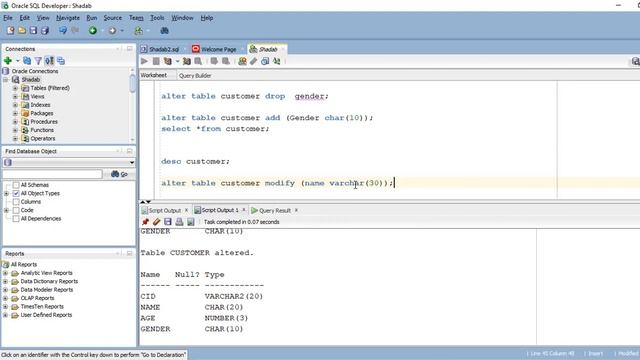Open the Navigate menu
The height and width of the screenshot is (360, 640).
[x=68, y=18]
